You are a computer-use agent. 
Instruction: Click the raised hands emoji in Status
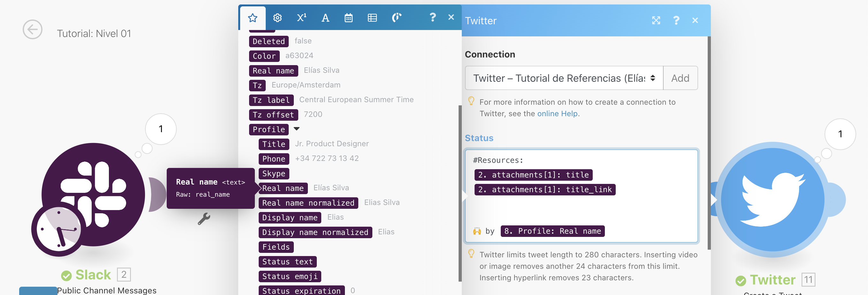tap(477, 231)
